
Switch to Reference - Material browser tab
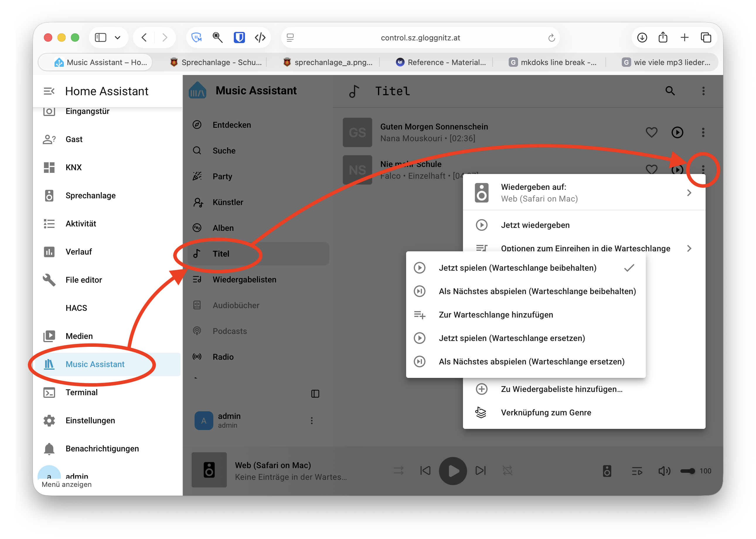coord(441,62)
